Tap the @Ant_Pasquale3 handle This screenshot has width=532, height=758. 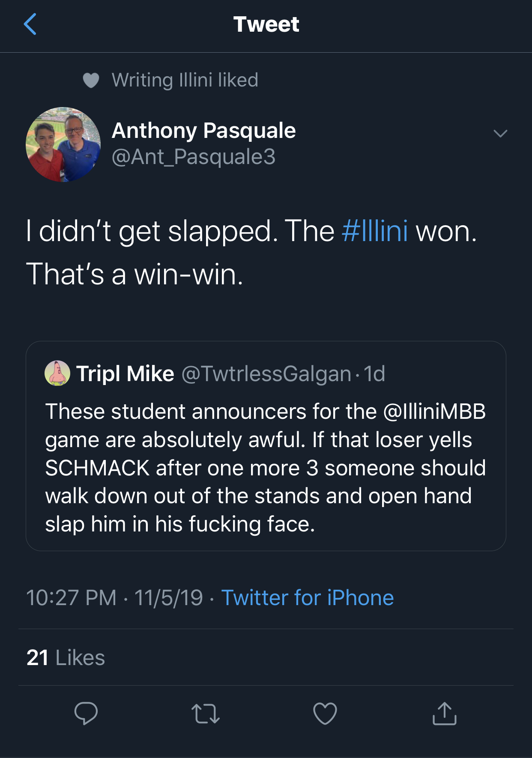193,157
